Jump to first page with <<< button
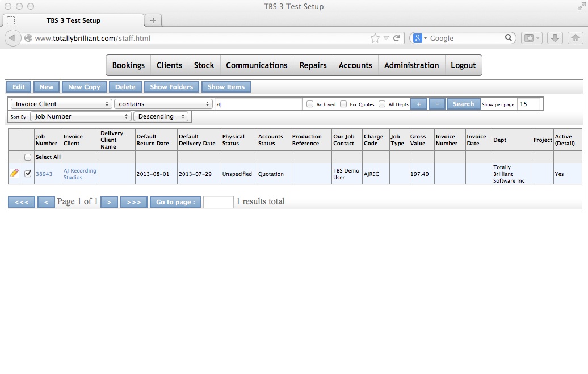This screenshot has width=588, height=374. click(22, 202)
